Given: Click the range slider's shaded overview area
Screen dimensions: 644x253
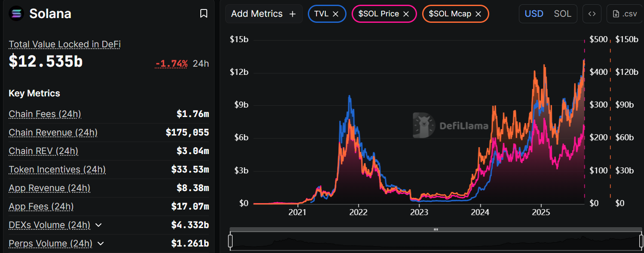Looking at the screenshot, I should pos(435,241).
